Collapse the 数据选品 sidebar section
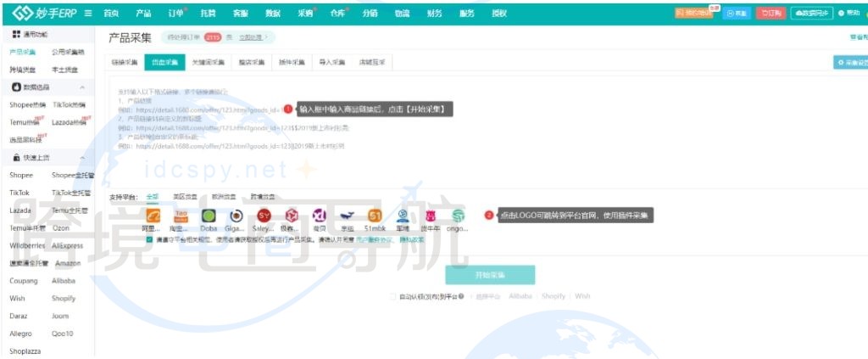 82,87
